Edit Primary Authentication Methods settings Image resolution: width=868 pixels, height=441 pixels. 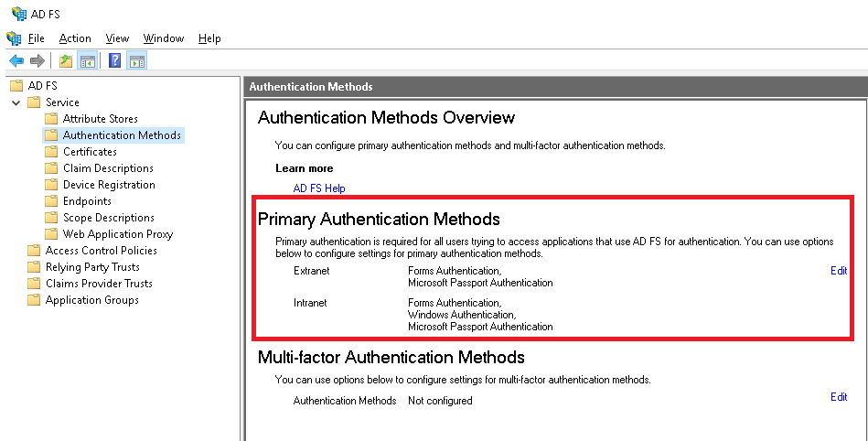839,271
